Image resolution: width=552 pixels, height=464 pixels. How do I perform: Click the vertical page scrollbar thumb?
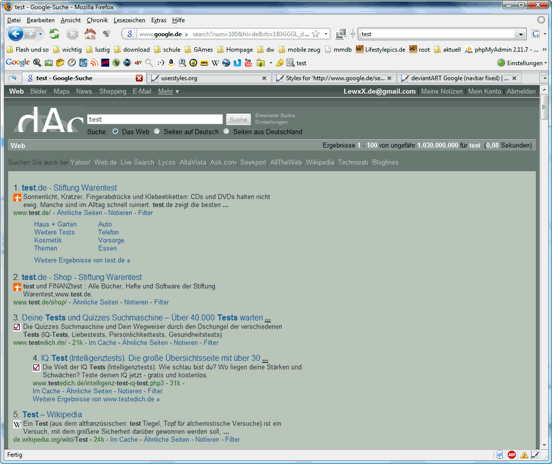click(544, 107)
